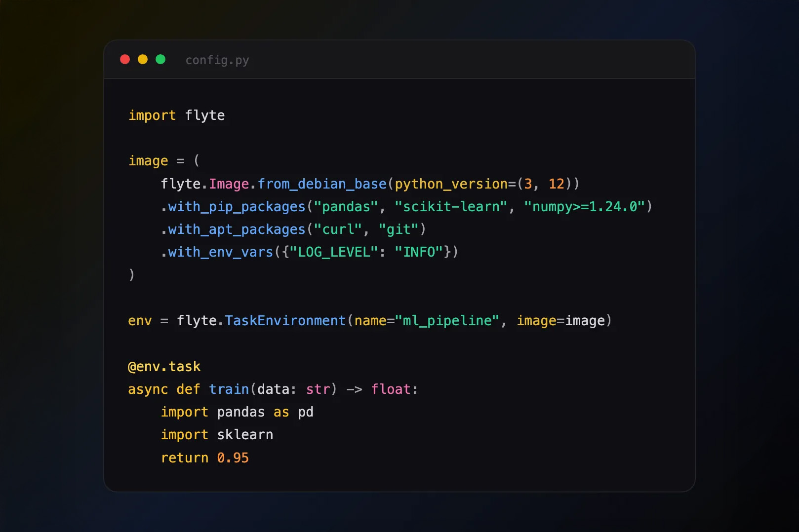
Task: Click 'pandas' in the import pandas line
Action: point(241,412)
